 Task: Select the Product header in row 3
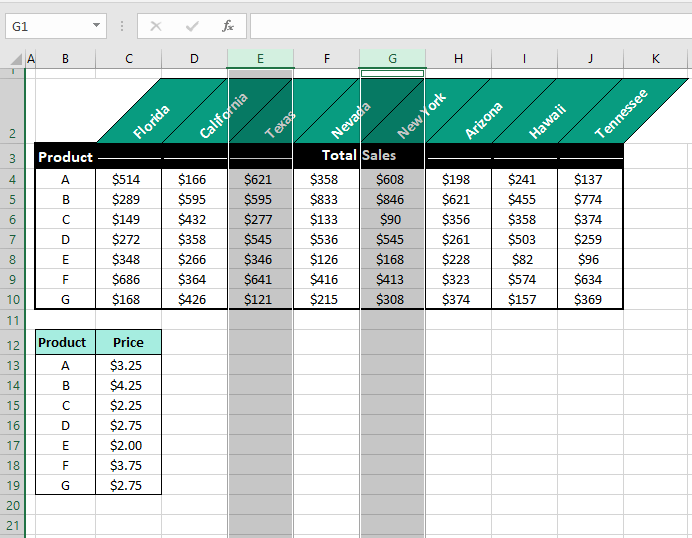click(x=65, y=157)
